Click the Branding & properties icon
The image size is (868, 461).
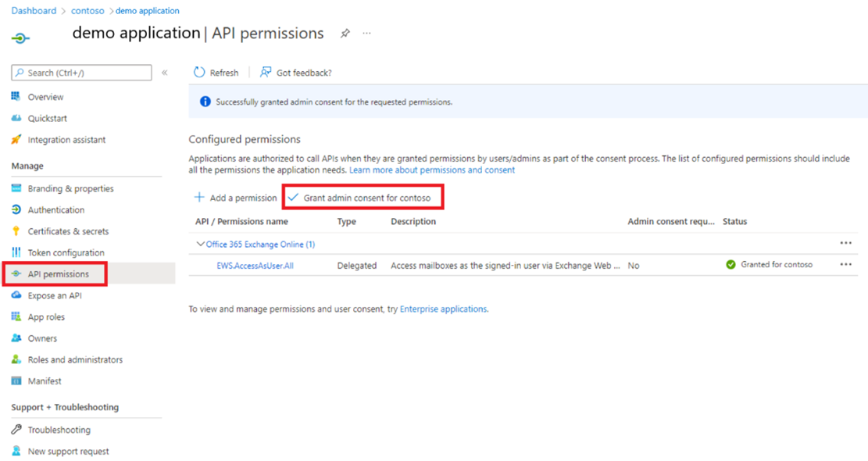(16, 188)
